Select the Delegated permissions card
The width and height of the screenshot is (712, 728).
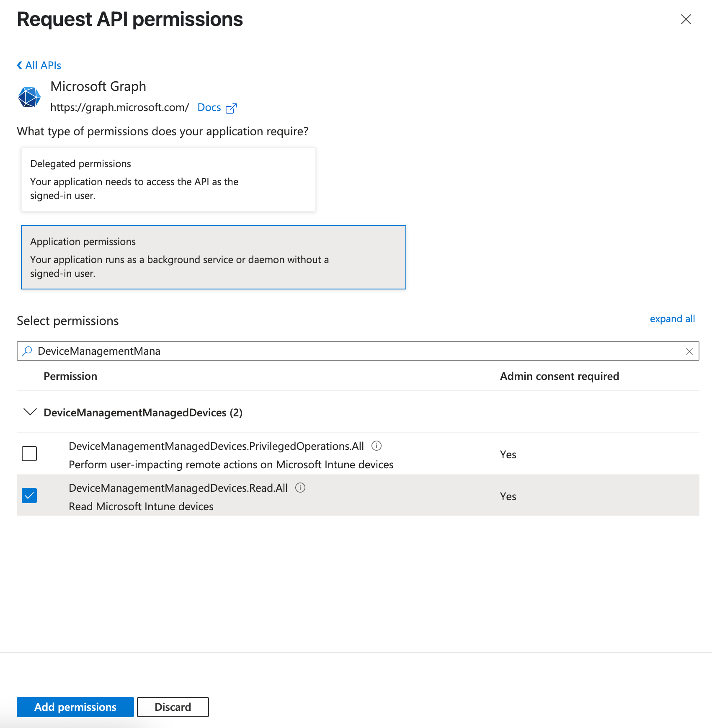click(168, 179)
